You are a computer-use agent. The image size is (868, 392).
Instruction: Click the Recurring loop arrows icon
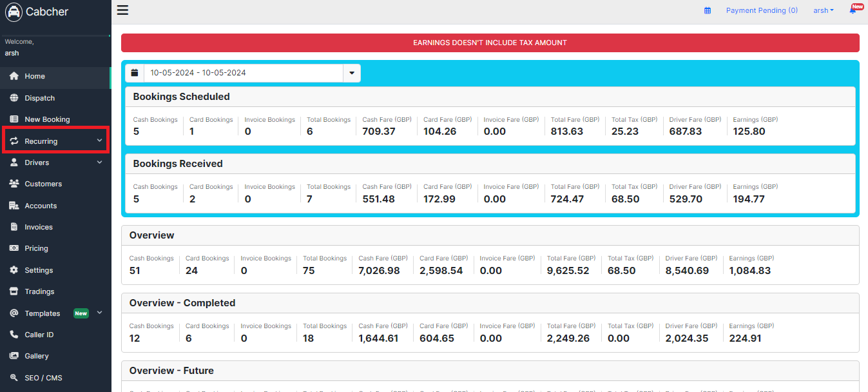pyautogui.click(x=14, y=141)
